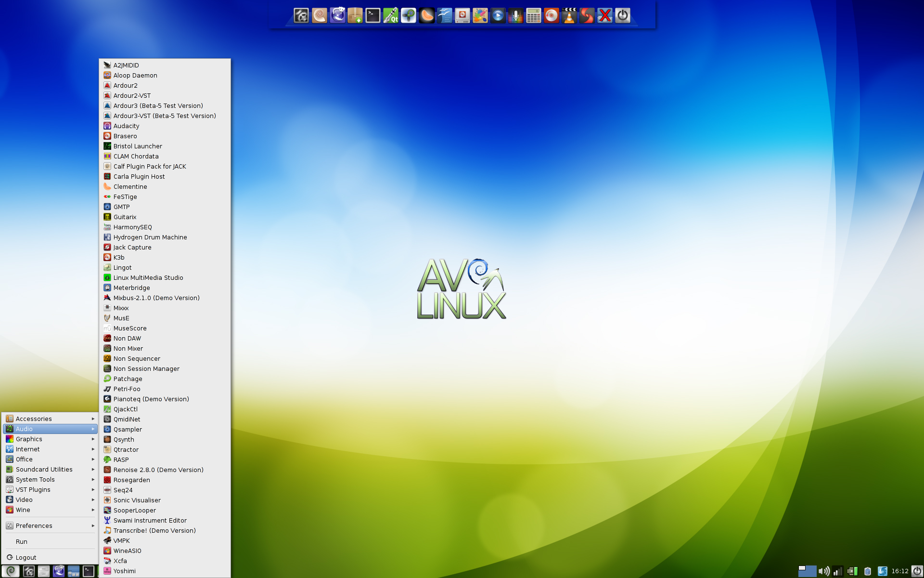This screenshot has width=924, height=578.
Task: Expand the VST Plugins submenu
Action: tap(50, 489)
